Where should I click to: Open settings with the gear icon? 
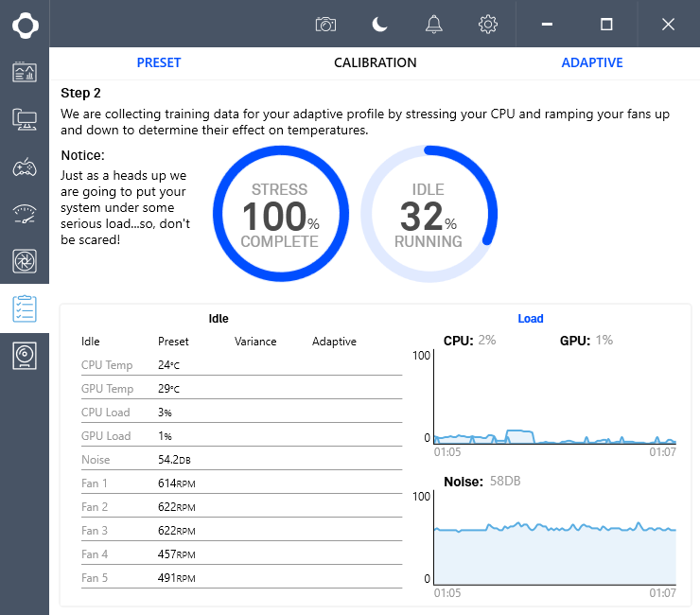pos(488,25)
